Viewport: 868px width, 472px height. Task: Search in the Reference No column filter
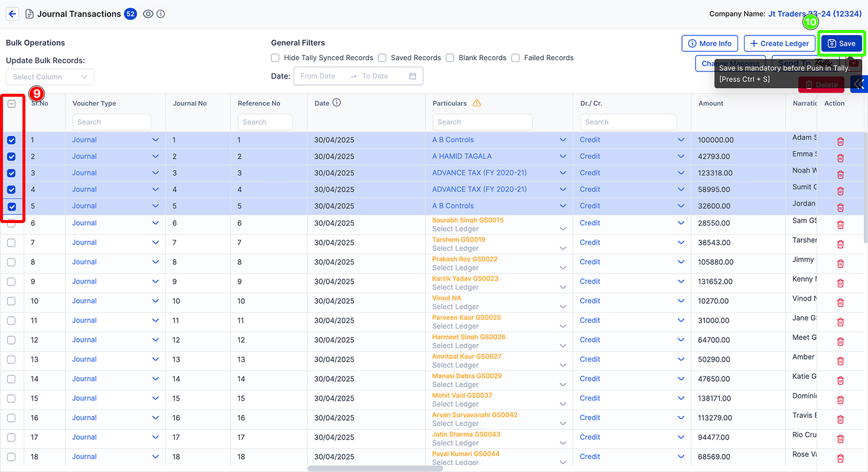[x=265, y=122]
